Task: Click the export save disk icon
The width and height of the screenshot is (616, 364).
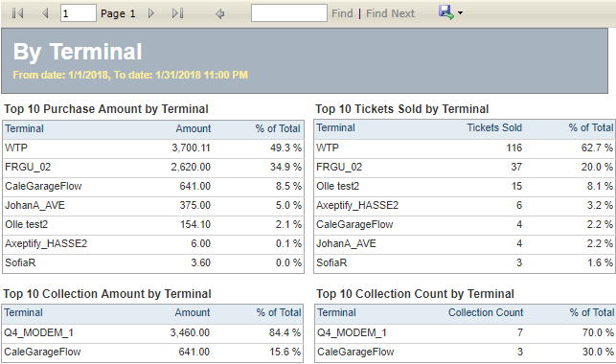Action: pos(445,12)
